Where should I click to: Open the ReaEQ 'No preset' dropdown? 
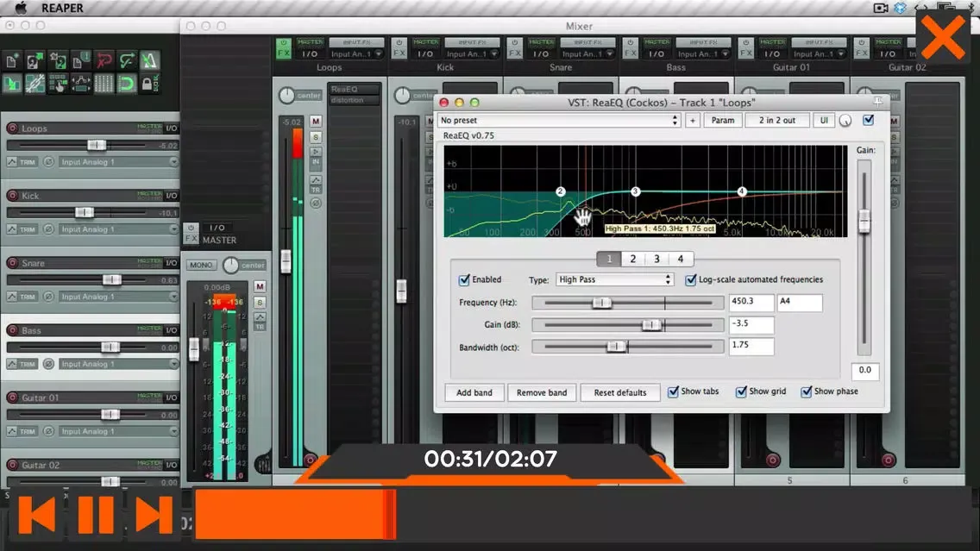559,120
